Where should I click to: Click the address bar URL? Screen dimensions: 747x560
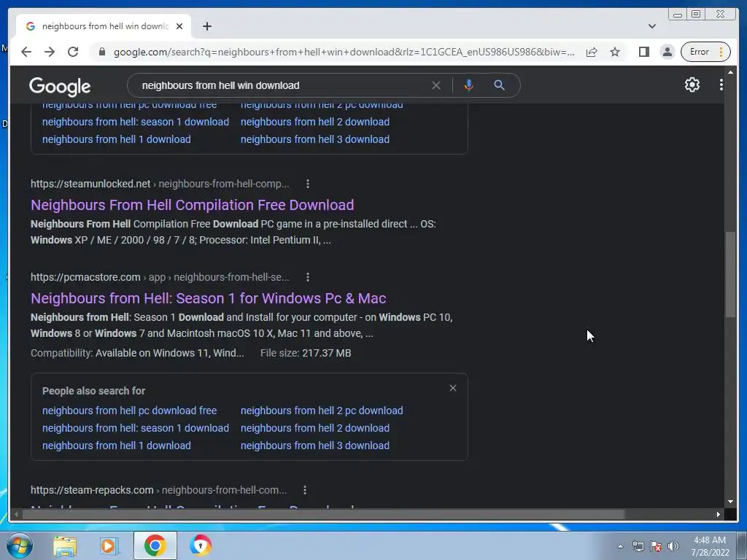point(344,52)
